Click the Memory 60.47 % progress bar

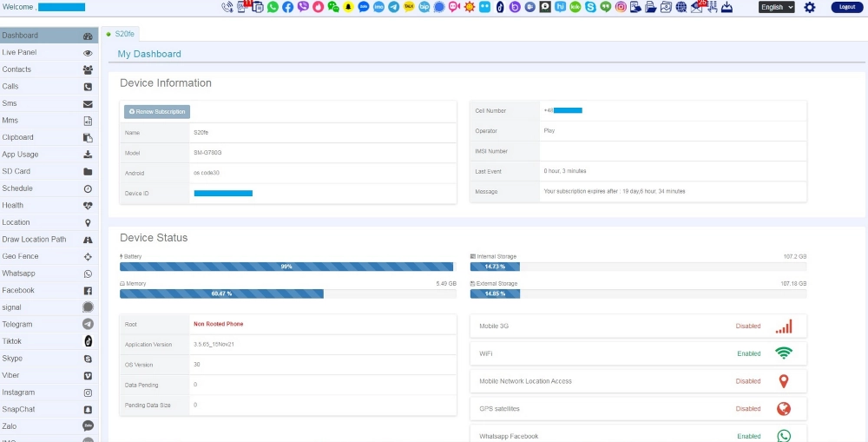[x=288, y=294]
